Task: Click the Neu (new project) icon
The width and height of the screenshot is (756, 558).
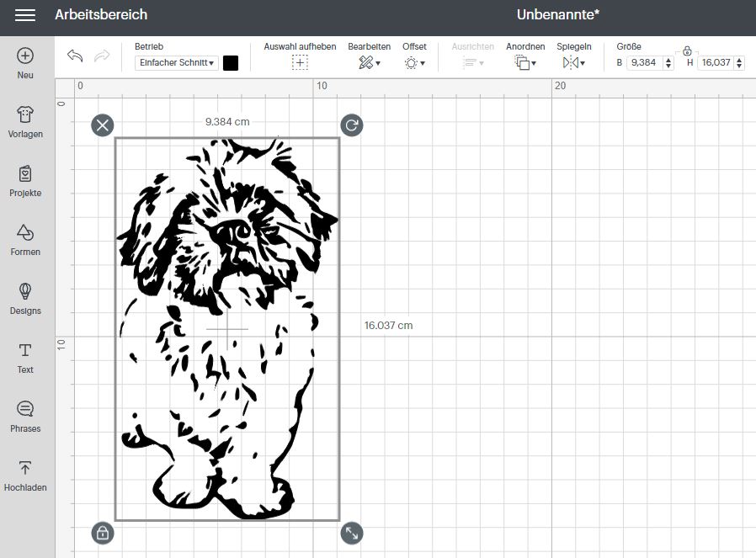Action: point(25,56)
